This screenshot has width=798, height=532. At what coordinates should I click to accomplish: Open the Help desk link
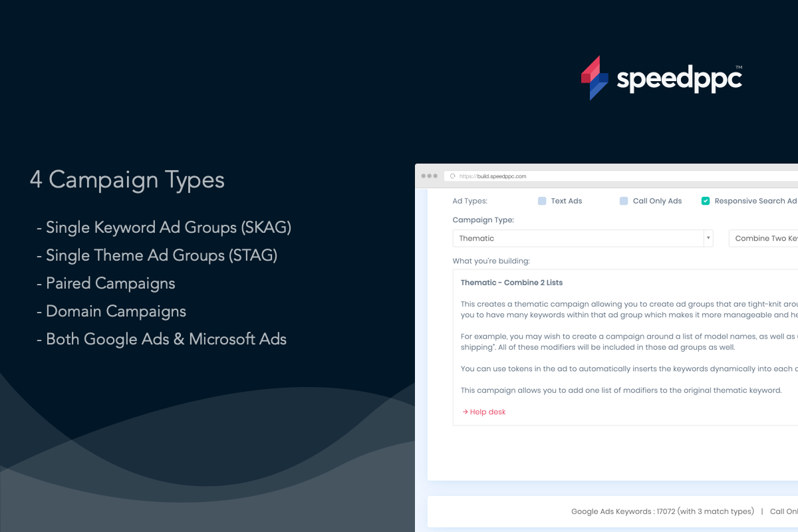[x=483, y=412]
